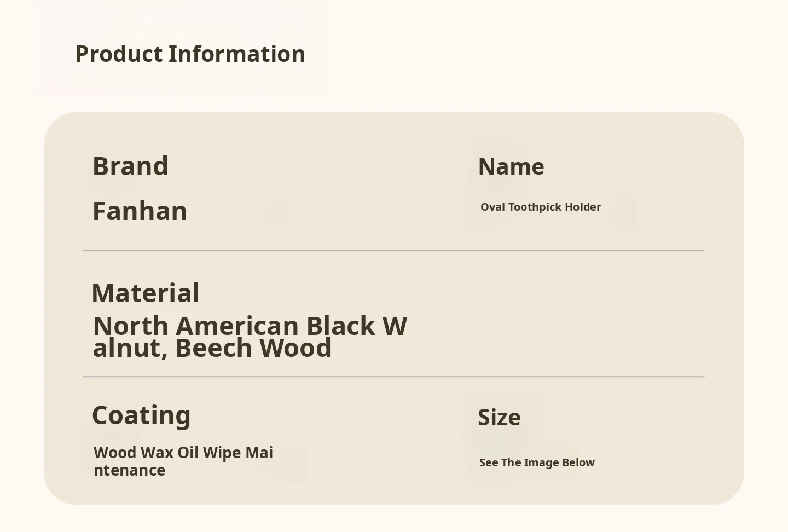Viewport: 788px width, 532px height.
Task: Click the Wood Wax Oil Wipe Mai line
Action: [183, 453]
